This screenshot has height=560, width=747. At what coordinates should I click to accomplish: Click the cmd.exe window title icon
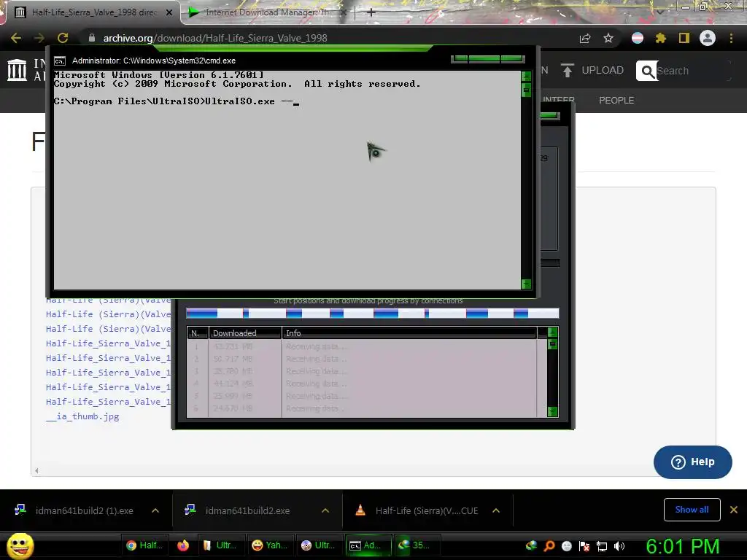point(60,61)
